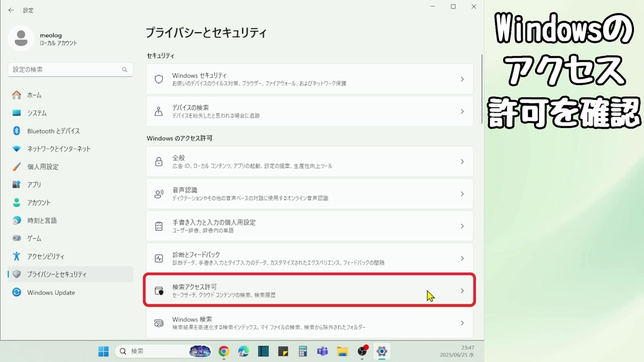Expand 診断とフィードバック via its chevron
Viewport: 644px width, 362px height.
coord(462,258)
